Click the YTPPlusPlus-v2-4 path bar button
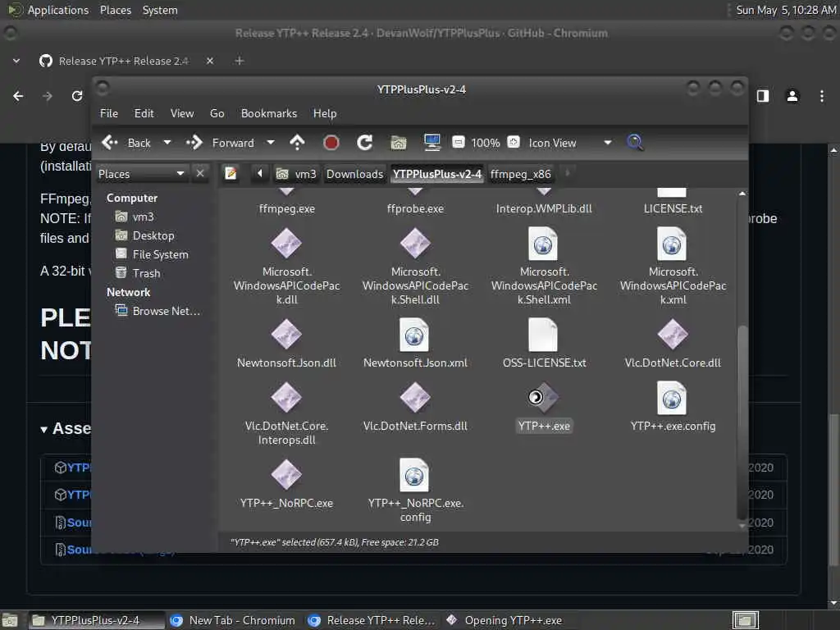Screen dimensions: 840x630 click(437, 174)
